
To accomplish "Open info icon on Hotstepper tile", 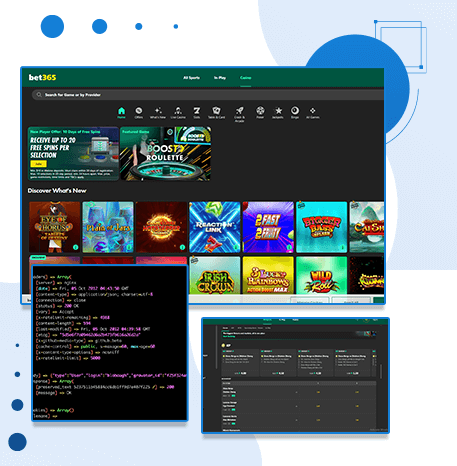I will [x=182, y=247].
